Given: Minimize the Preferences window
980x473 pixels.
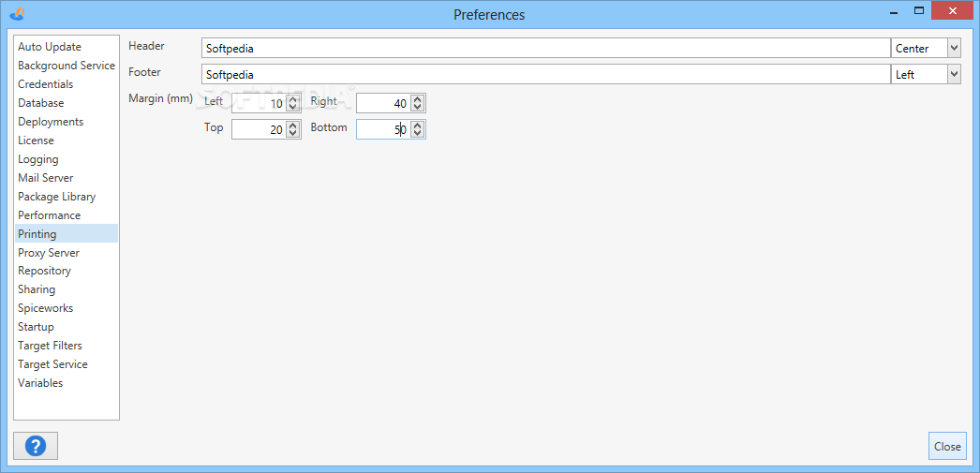Looking at the screenshot, I should 895,10.
